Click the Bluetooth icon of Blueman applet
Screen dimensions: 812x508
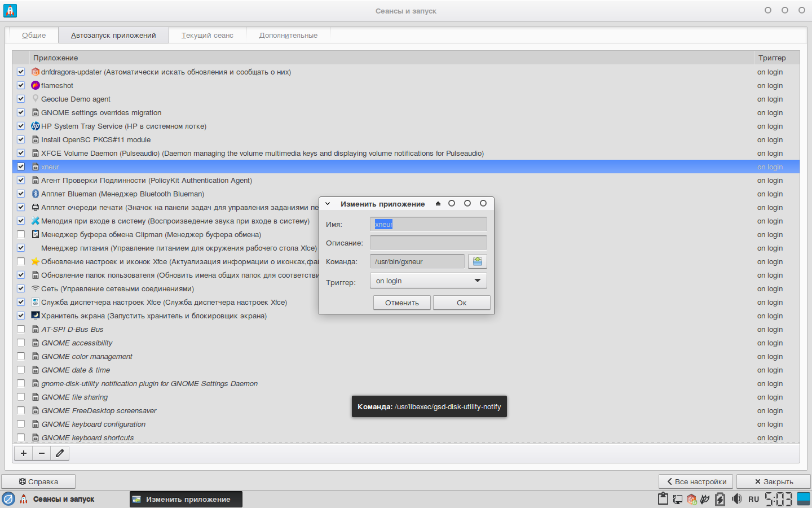click(36, 194)
